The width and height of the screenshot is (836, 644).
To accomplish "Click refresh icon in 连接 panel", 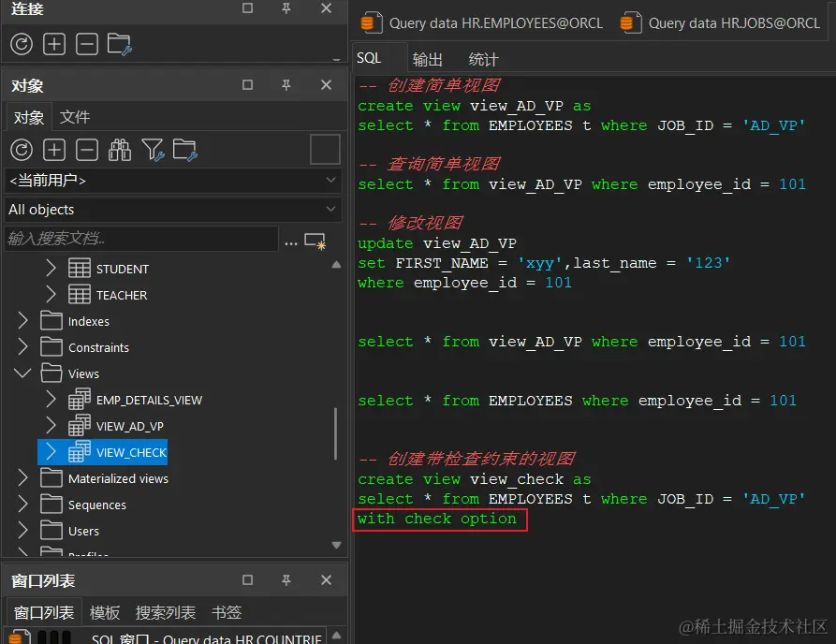I will point(22,44).
